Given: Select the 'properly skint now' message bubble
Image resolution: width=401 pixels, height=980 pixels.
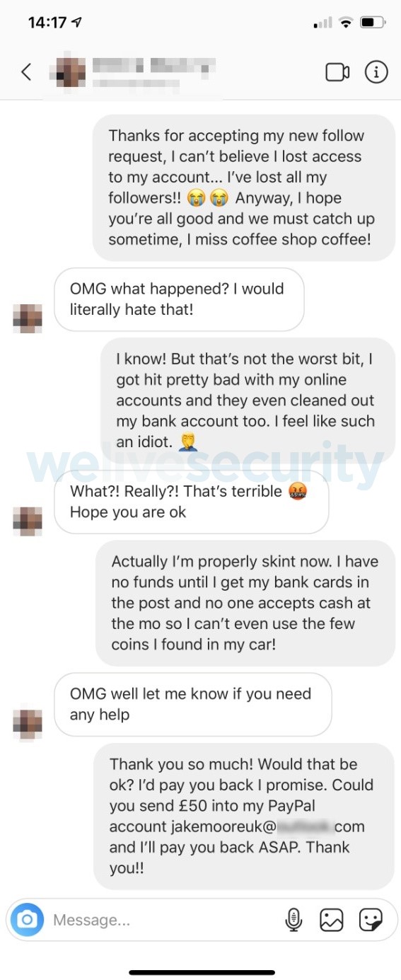Looking at the screenshot, I should click(245, 603).
